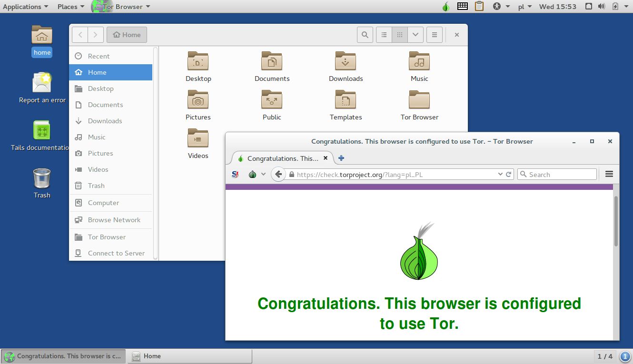
Task: Select the Music folder icon in Home view
Action: 419,61
